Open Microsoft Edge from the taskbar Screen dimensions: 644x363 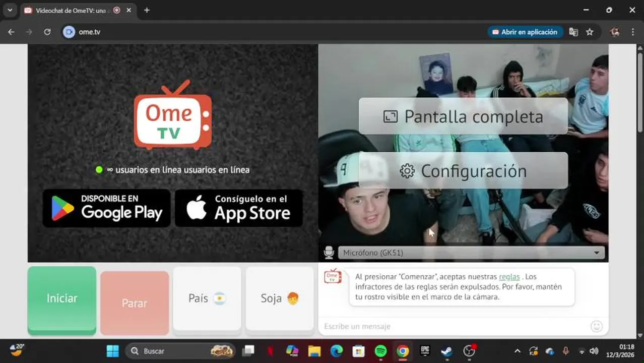[337, 351]
